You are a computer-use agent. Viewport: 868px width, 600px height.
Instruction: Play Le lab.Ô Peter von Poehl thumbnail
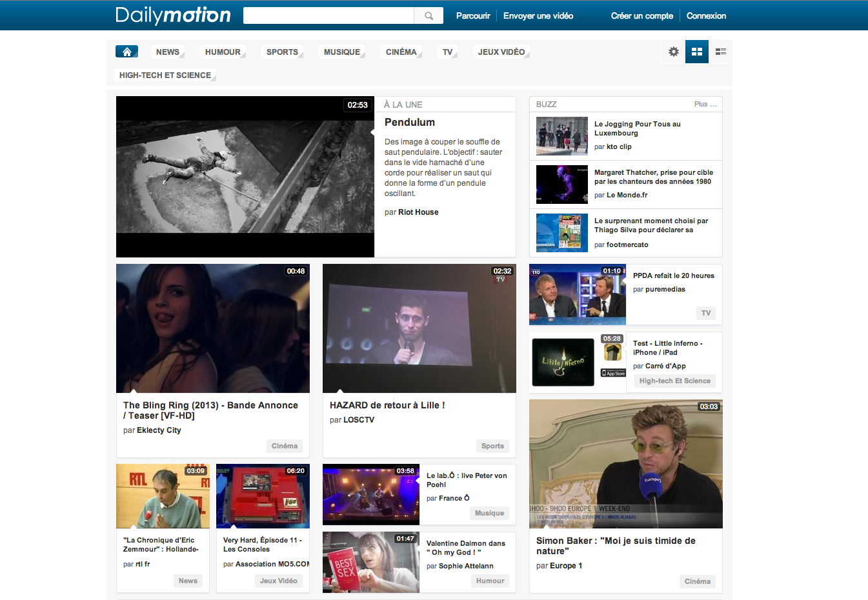coord(371,494)
